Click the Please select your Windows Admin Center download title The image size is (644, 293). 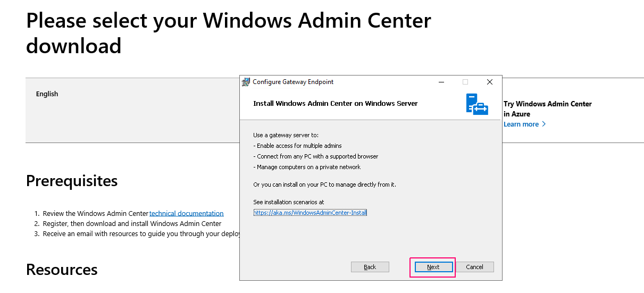[229, 33]
